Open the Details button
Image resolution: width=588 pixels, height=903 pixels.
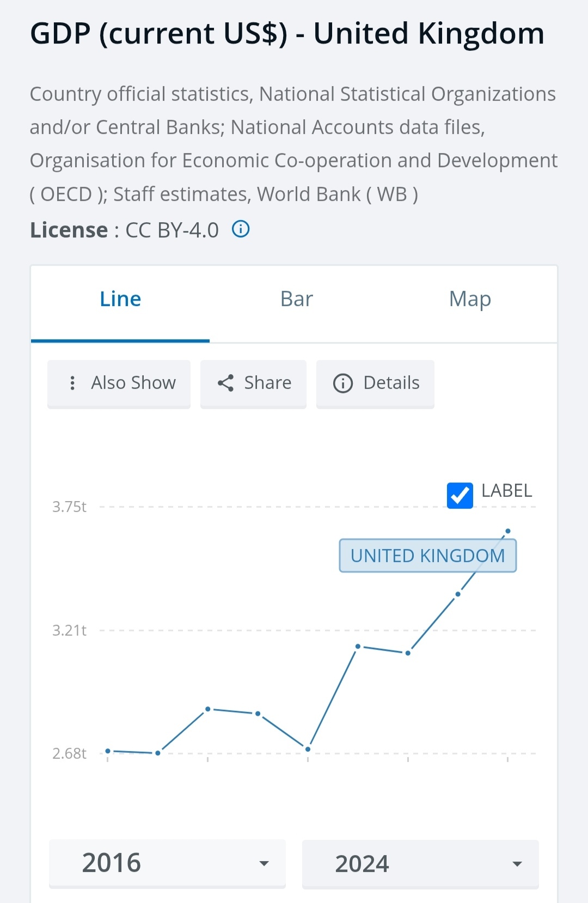click(375, 383)
